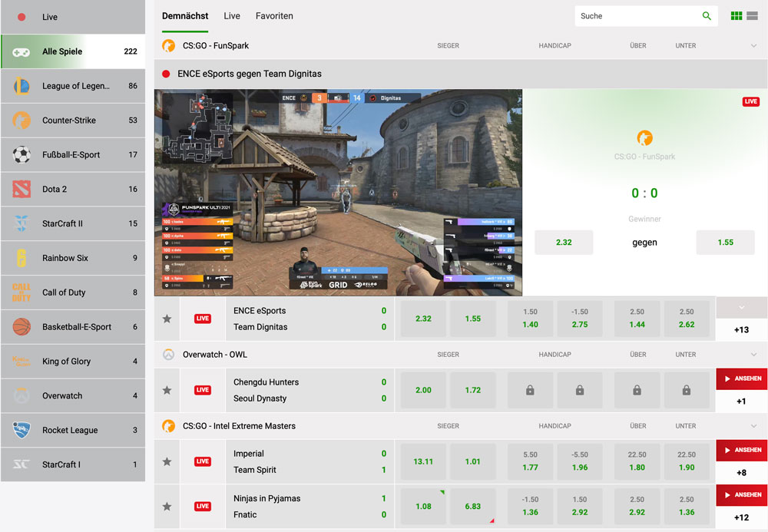
Task: Click the Overwatch sidebar icon
Action: [21, 395]
